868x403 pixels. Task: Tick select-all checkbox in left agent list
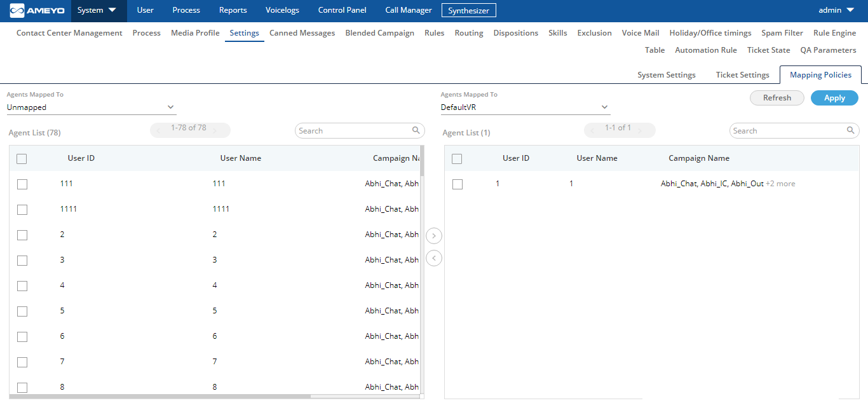[x=22, y=159]
